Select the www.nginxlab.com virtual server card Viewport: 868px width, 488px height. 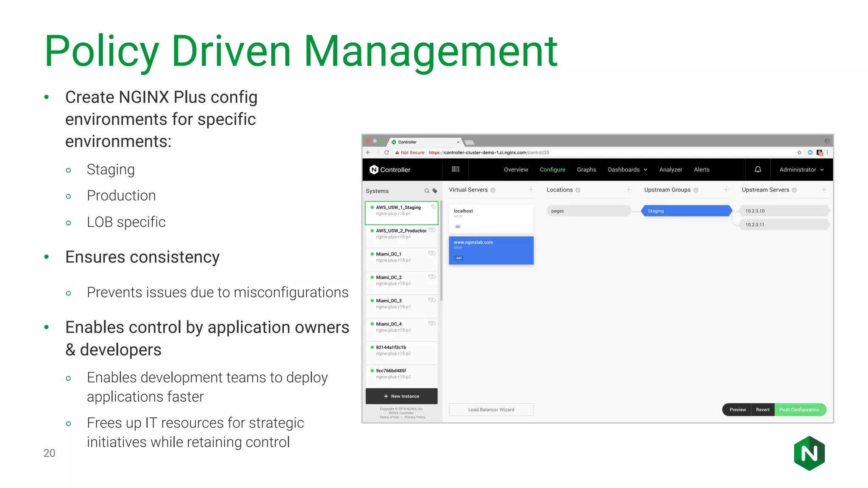click(491, 250)
